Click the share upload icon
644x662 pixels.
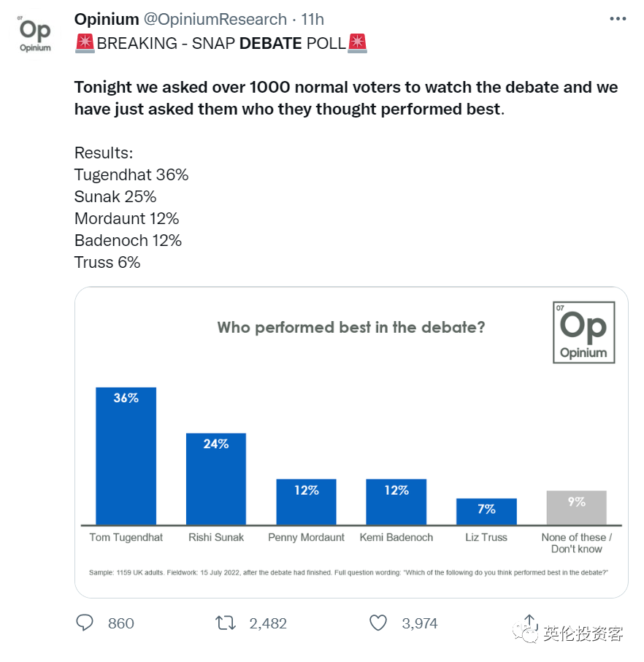(529, 621)
